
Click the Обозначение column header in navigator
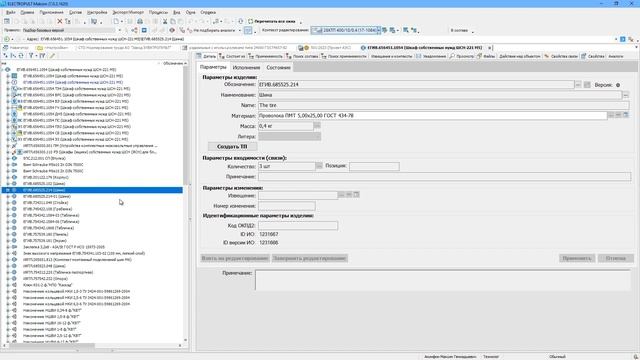pyautogui.click(x=173, y=63)
